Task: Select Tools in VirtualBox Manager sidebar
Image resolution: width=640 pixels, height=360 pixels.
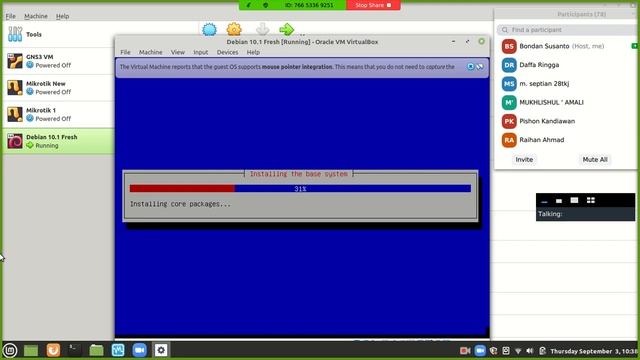Action: (x=58, y=34)
